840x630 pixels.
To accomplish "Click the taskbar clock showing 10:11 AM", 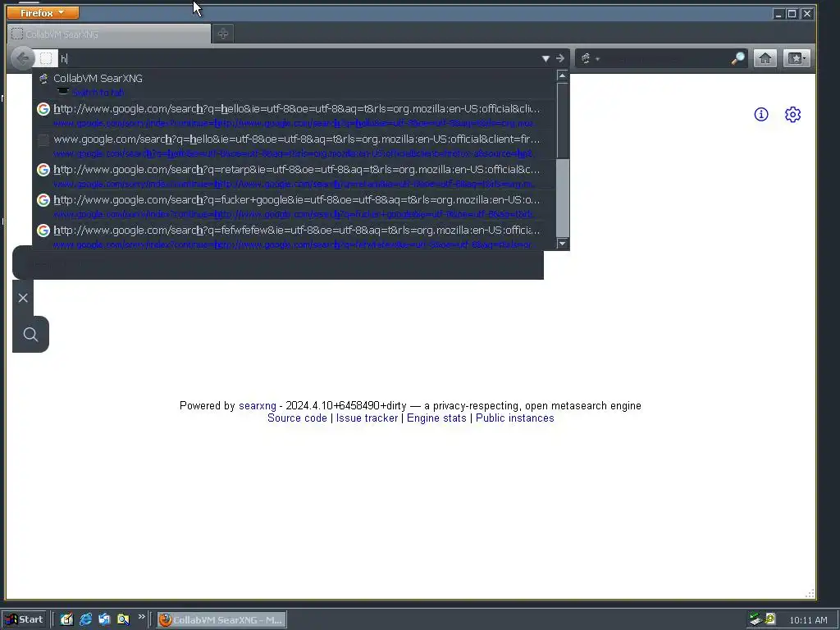I will coord(808,620).
